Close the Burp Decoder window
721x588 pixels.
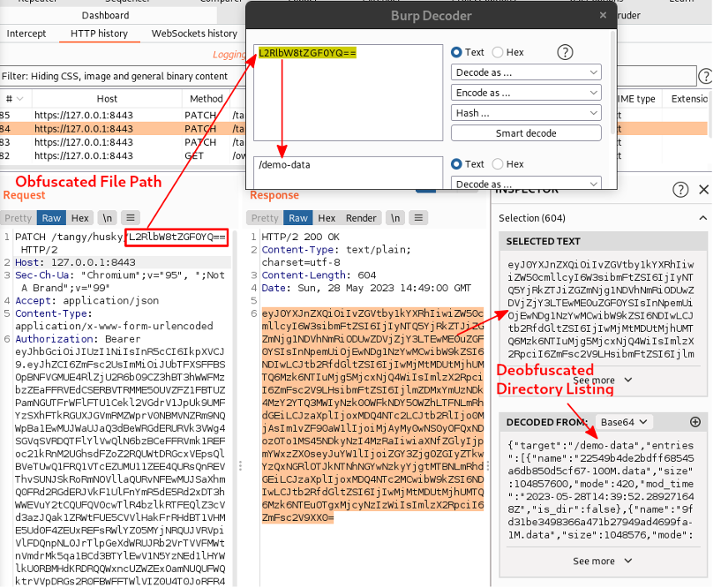point(602,16)
